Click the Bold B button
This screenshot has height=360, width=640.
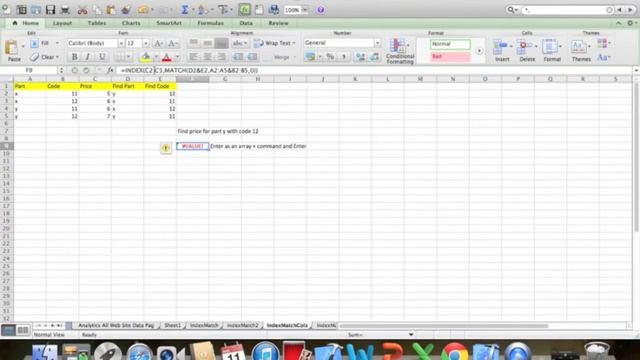(74, 57)
